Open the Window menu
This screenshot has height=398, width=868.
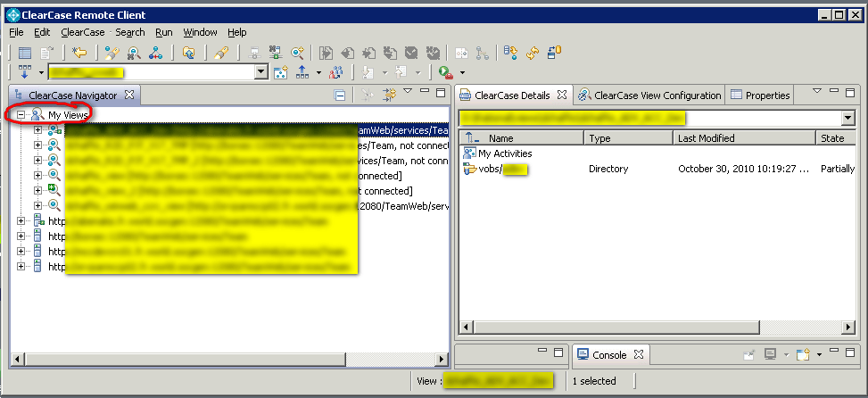(x=201, y=32)
